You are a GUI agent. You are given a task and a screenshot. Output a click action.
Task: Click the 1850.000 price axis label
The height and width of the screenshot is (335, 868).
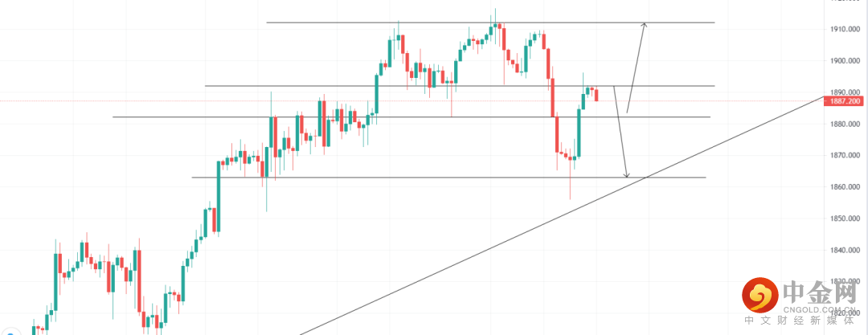847,219
